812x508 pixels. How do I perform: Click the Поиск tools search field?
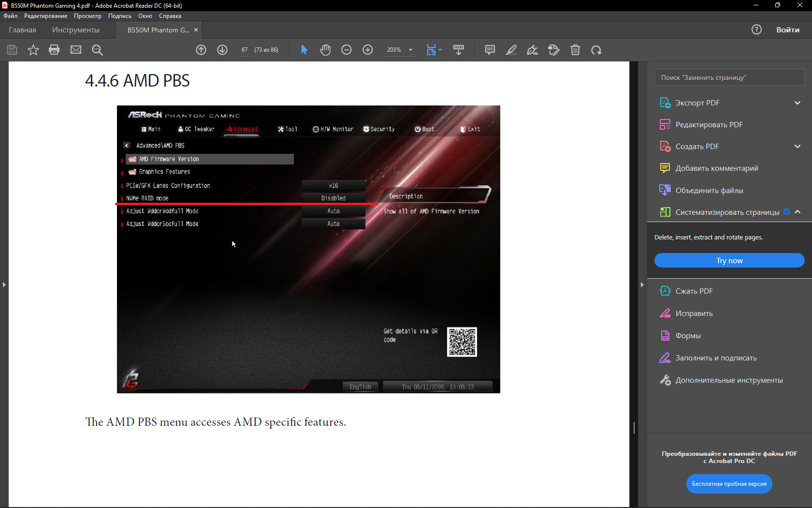coord(729,77)
